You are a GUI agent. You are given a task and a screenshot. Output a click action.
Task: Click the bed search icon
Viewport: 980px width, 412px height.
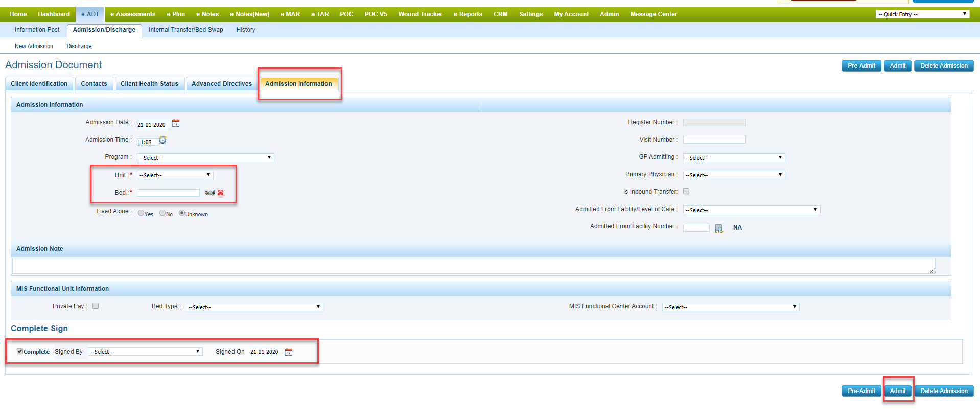click(209, 193)
